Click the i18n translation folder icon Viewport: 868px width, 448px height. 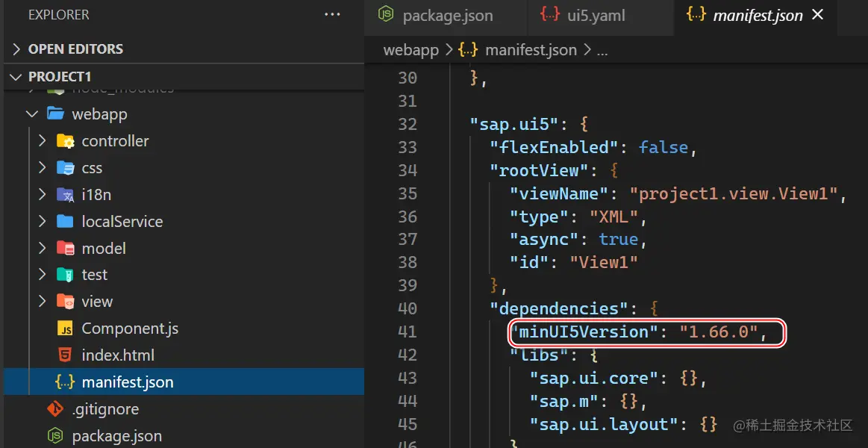click(x=66, y=195)
